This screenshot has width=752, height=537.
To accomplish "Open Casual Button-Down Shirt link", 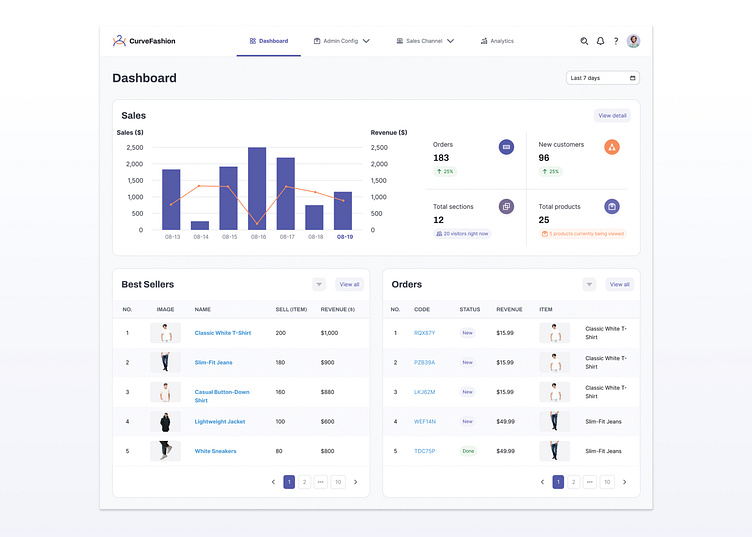I will point(222,396).
